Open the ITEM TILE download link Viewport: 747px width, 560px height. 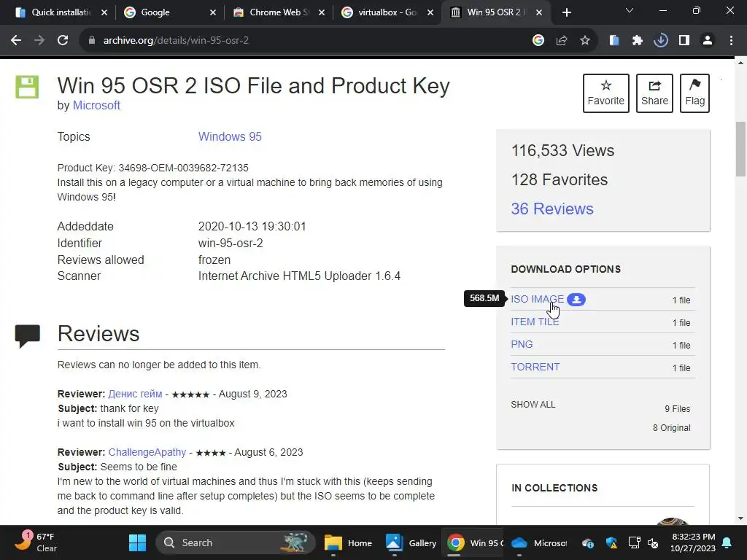click(x=535, y=322)
